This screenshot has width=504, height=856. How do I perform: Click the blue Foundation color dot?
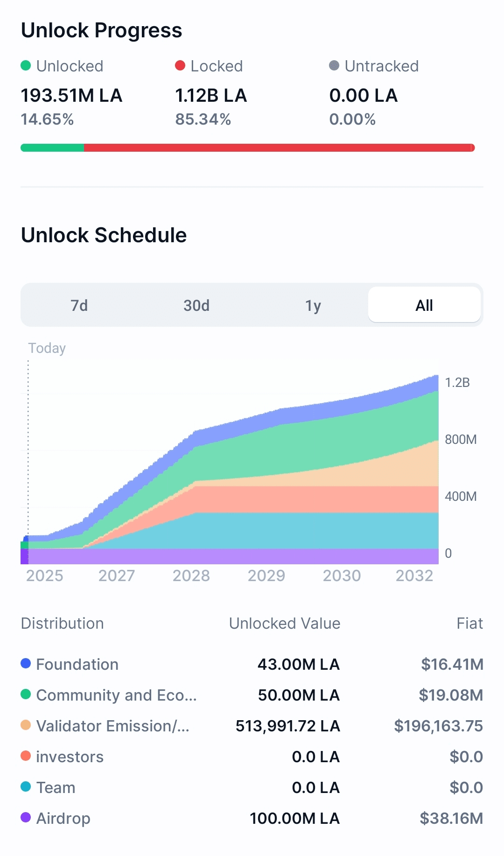(x=26, y=663)
